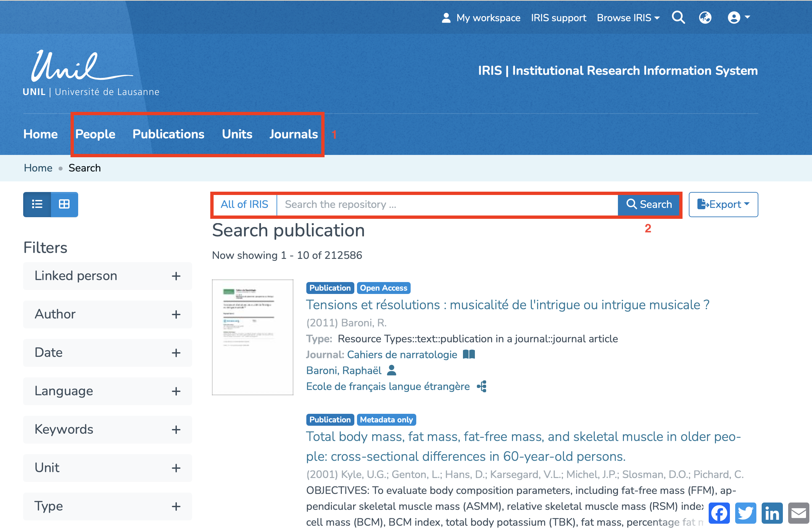Click the person icon beside Baroni, Raphaël
812x529 pixels.
(x=392, y=370)
